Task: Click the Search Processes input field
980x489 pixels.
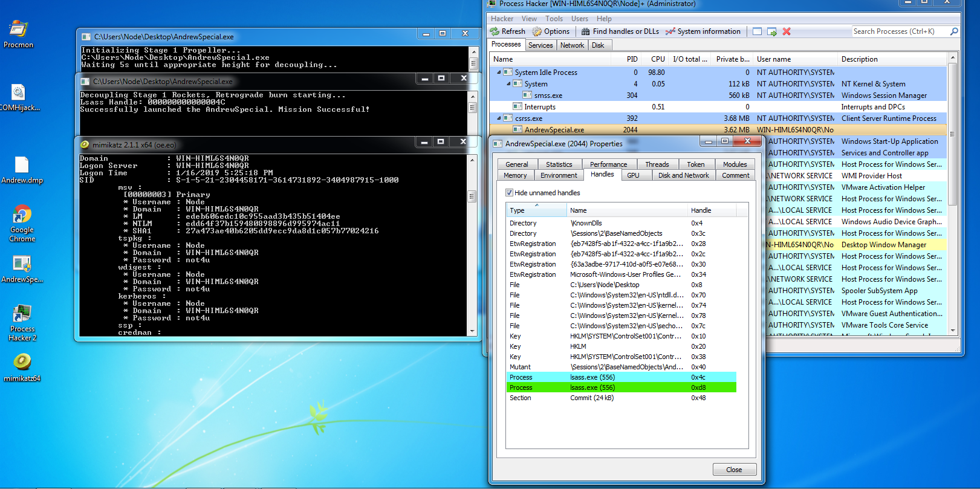Action: pos(900,31)
